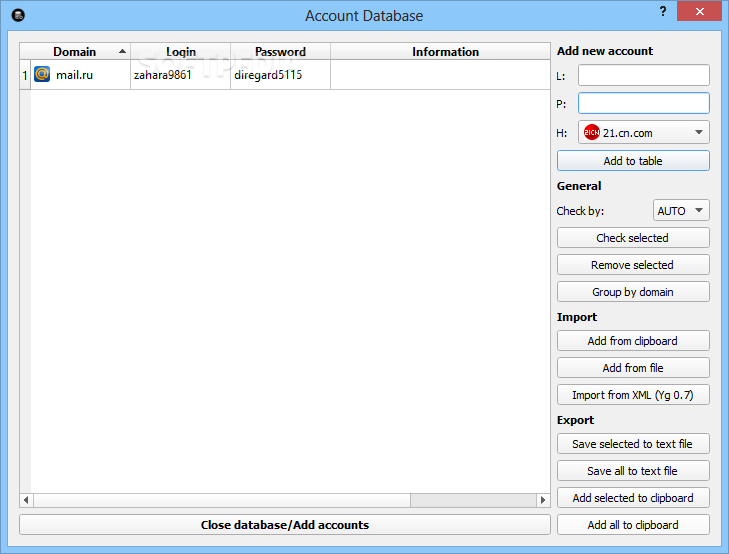Select row number 1 header
The image size is (729, 554).
coord(25,74)
